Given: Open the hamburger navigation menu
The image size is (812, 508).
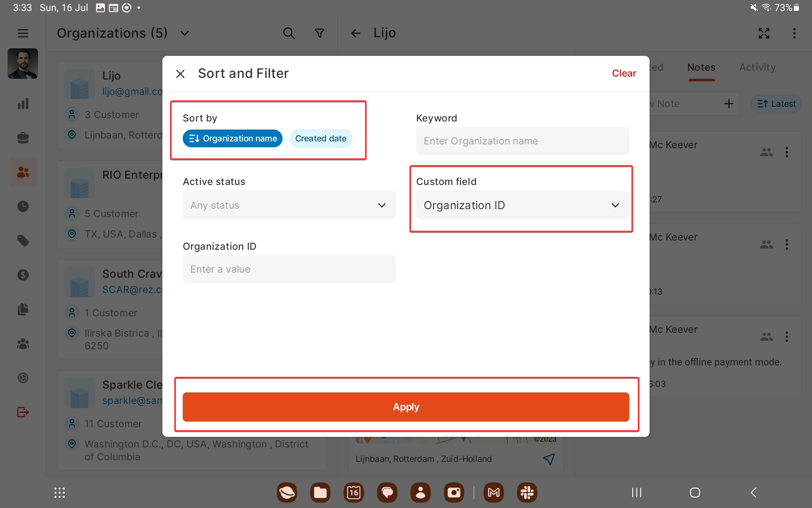Looking at the screenshot, I should [23, 33].
